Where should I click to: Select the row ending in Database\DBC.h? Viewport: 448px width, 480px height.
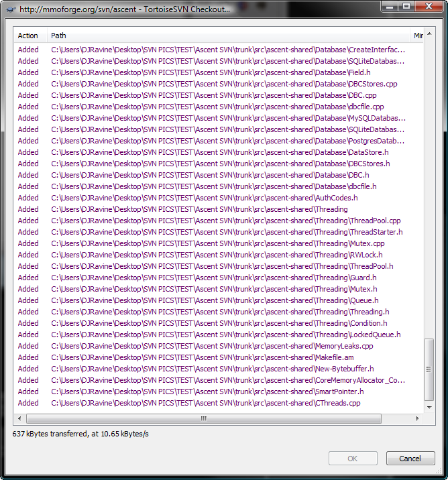point(219,175)
